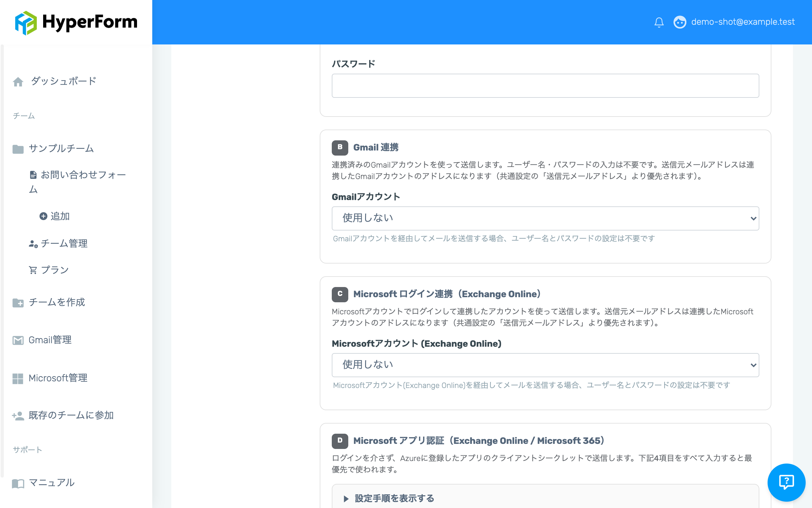
Task: Open the Microsoftアカウント (Exchange Online) dropdown
Action: (x=545, y=365)
